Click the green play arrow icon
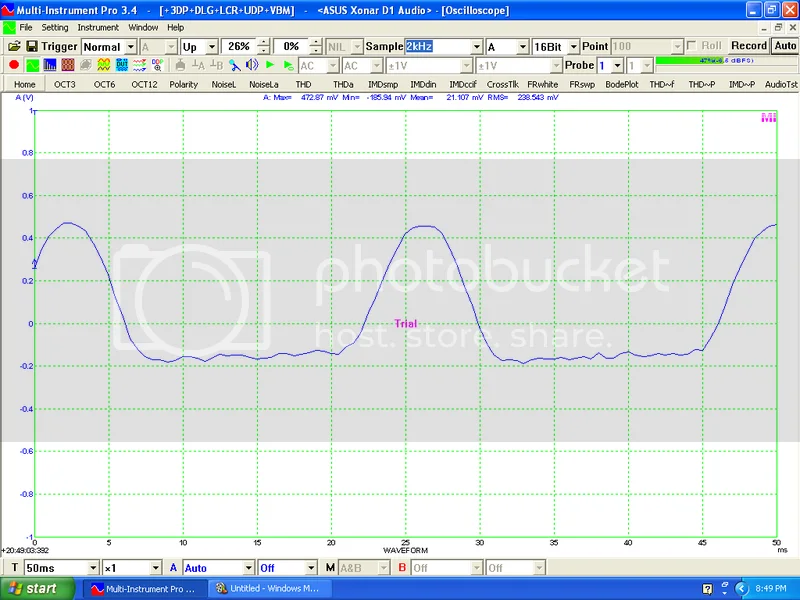This screenshot has width=800, height=600. click(270, 65)
